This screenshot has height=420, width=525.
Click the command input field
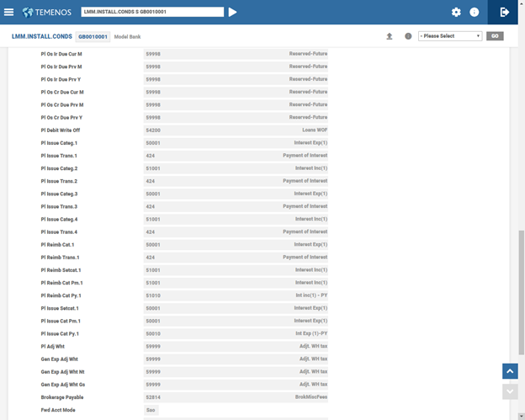click(153, 12)
